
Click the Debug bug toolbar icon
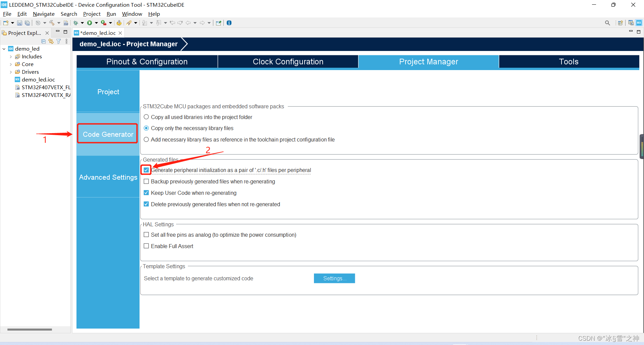pos(76,23)
